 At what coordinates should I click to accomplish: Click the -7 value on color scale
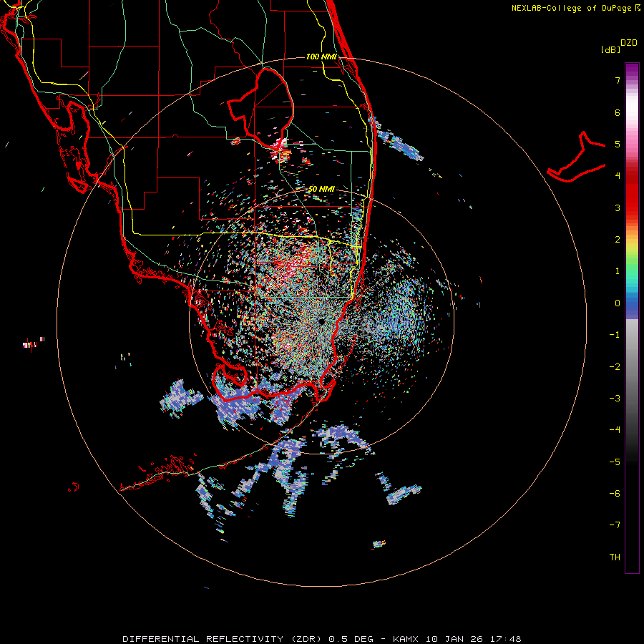point(615,525)
